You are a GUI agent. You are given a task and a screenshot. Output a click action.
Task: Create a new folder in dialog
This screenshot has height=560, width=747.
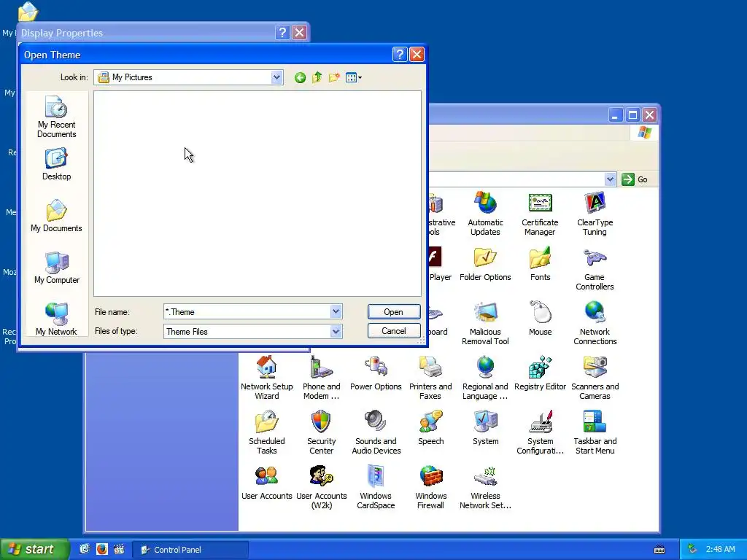[334, 77]
